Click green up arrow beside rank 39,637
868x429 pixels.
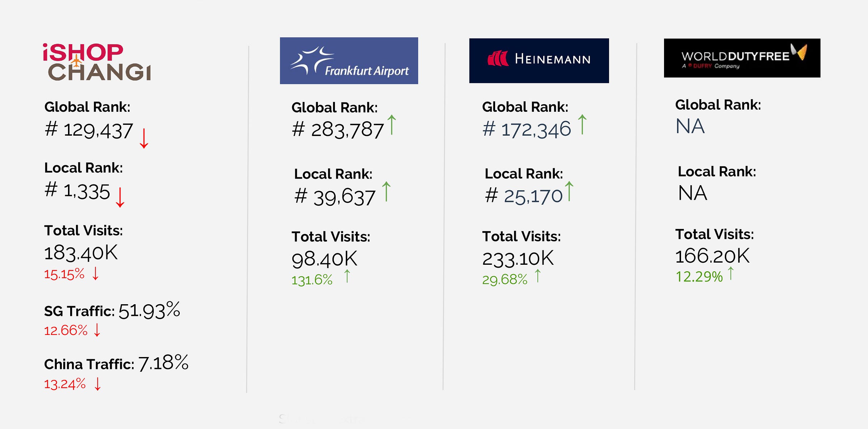click(386, 191)
